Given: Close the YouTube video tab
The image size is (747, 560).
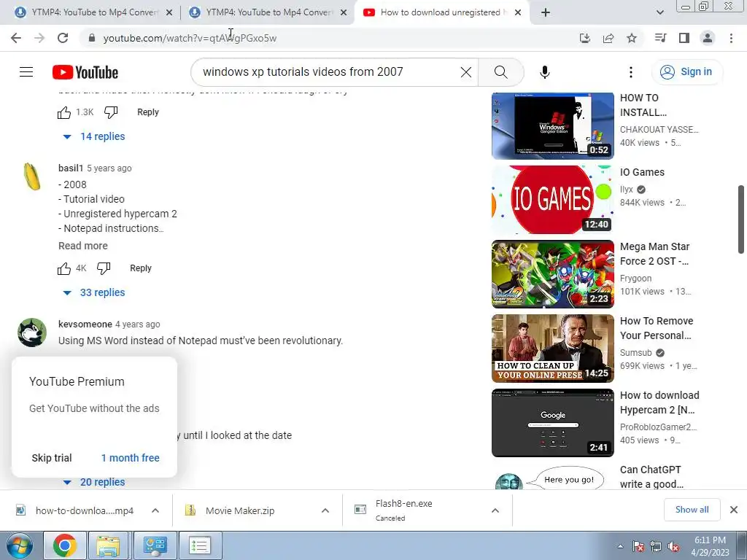Looking at the screenshot, I should (x=518, y=12).
